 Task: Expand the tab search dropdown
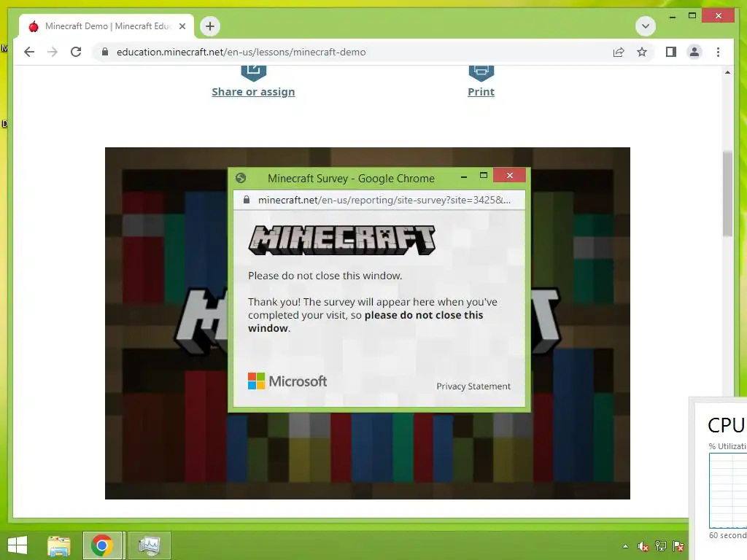646,26
